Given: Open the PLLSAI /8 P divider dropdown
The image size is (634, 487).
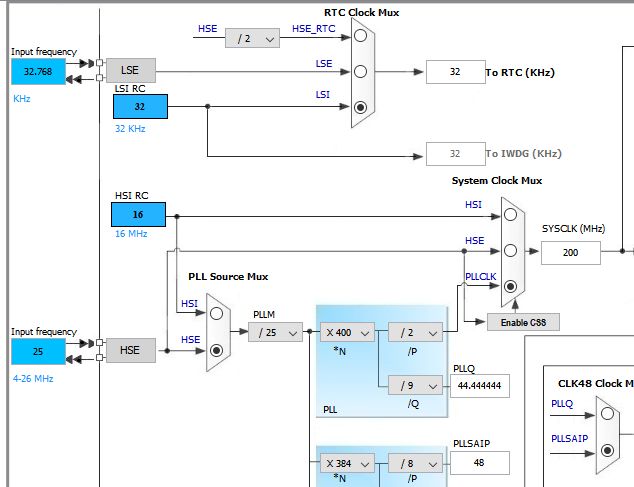Looking at the screenshot, I should 415,463.
